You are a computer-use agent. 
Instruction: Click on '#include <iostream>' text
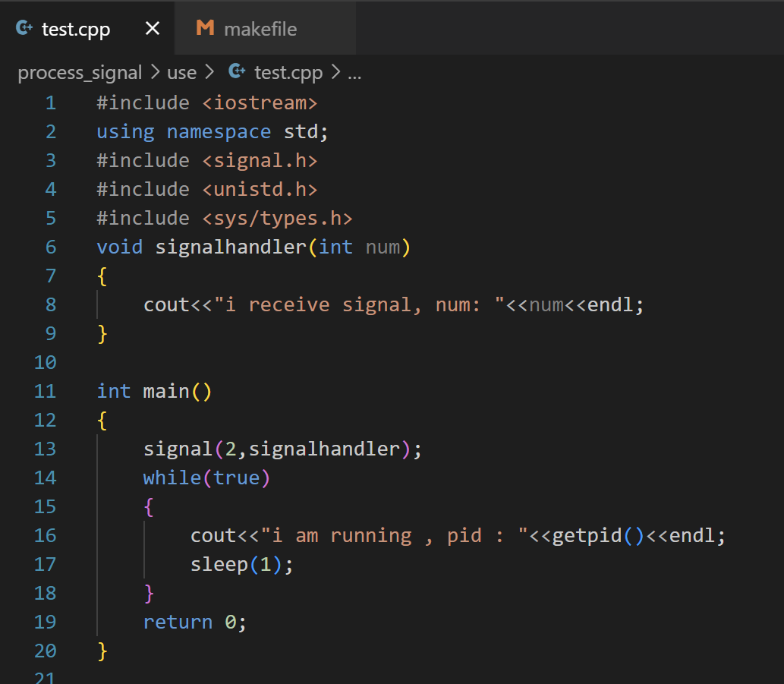(207, 103)
